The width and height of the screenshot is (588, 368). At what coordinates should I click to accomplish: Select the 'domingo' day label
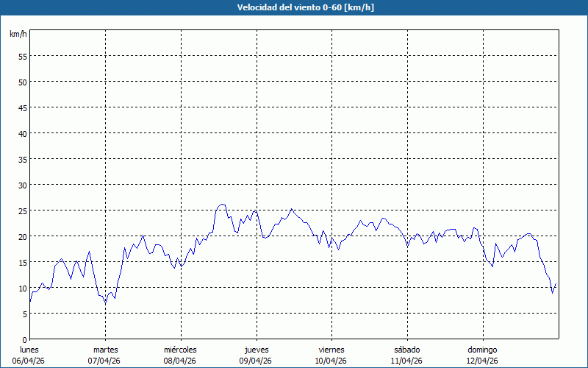(482, 350)
